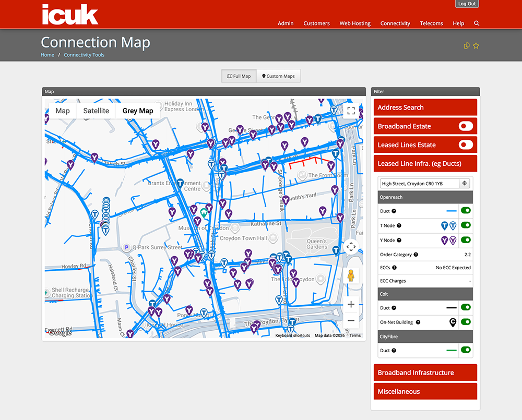Viewport: 522px width, 420px height.
Task: Open map fullscreen view
Action: click(x=351, y=111)
